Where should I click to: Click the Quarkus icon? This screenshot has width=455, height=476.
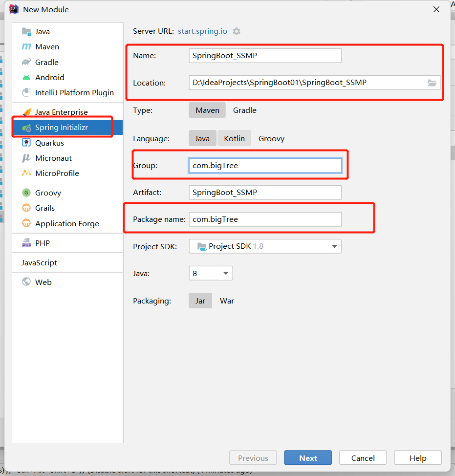(26, 142)
